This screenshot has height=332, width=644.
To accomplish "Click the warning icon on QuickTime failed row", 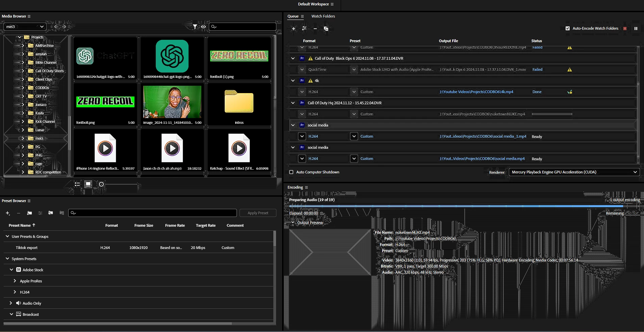I will pos(570,70).
